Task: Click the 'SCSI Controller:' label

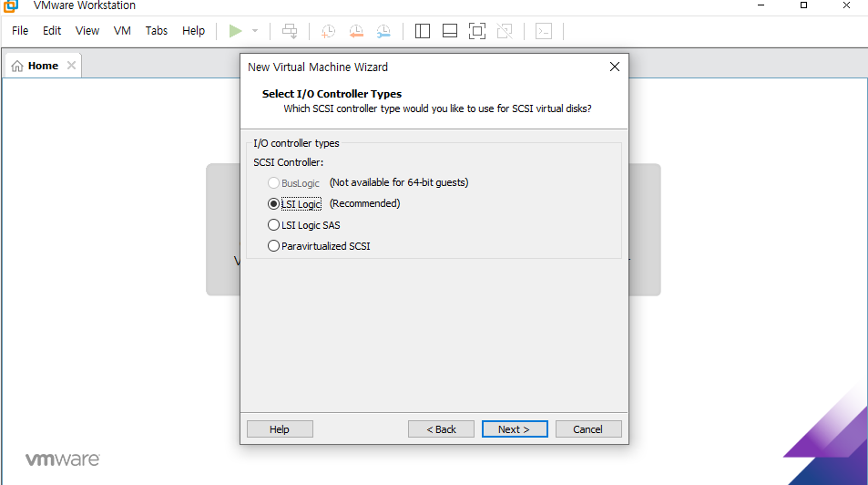Action: [x=289, y=162]
